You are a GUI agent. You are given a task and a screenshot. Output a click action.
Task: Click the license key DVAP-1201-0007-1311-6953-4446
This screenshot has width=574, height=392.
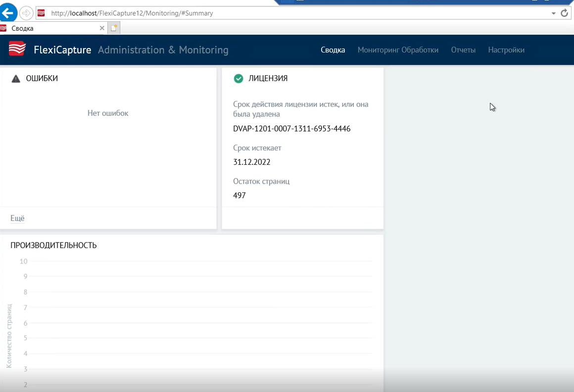click(x=292, y=129)
